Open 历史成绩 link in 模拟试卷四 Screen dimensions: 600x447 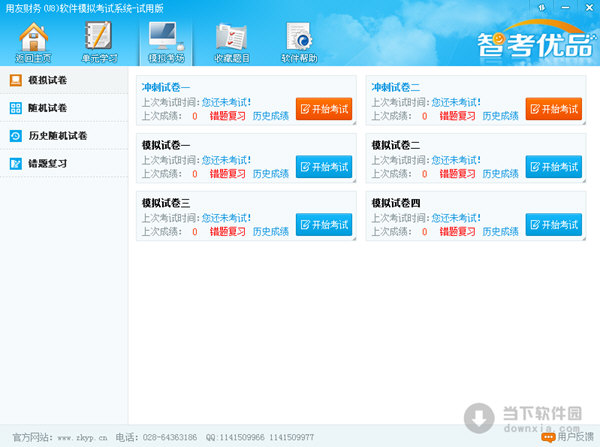pyautogui.click(x=501, y=232)
